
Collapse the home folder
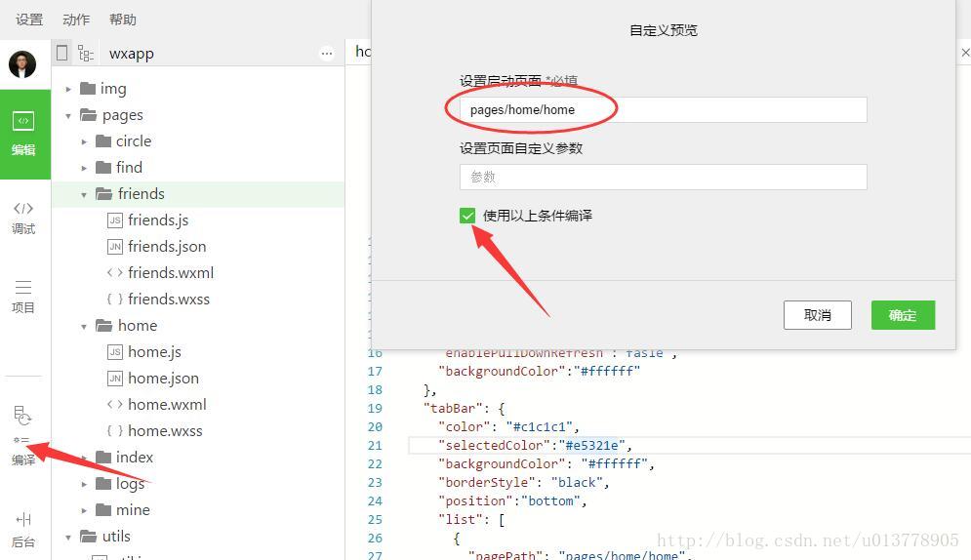tap(84, 326)
